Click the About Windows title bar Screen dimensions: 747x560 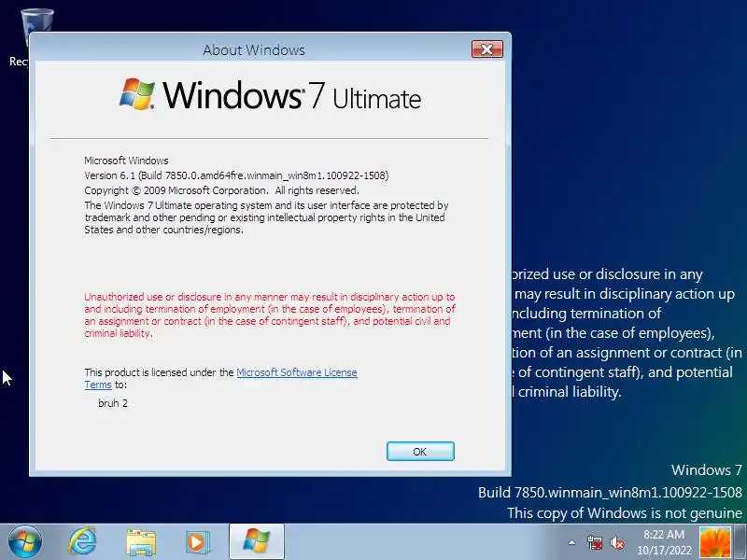click(253, 49)
